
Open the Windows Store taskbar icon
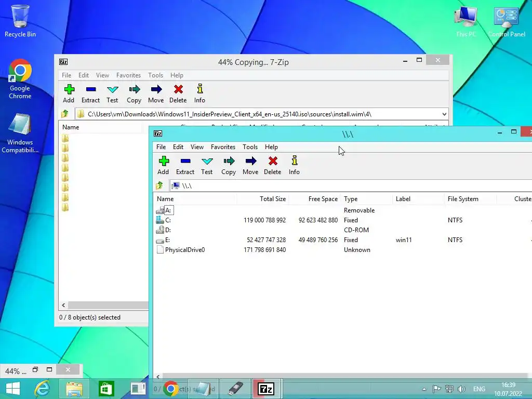coord(106,389)
